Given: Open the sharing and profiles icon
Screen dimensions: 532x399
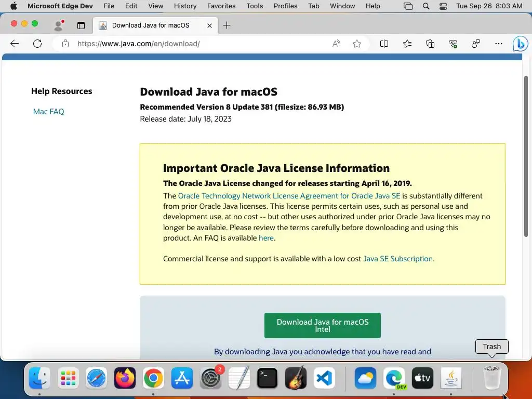Looking at the screenshot, I should pyautogui.click(x=476, y=44).
